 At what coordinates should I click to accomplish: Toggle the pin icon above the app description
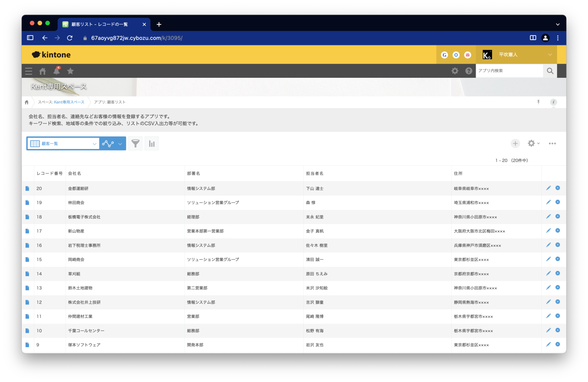[539, 102]
